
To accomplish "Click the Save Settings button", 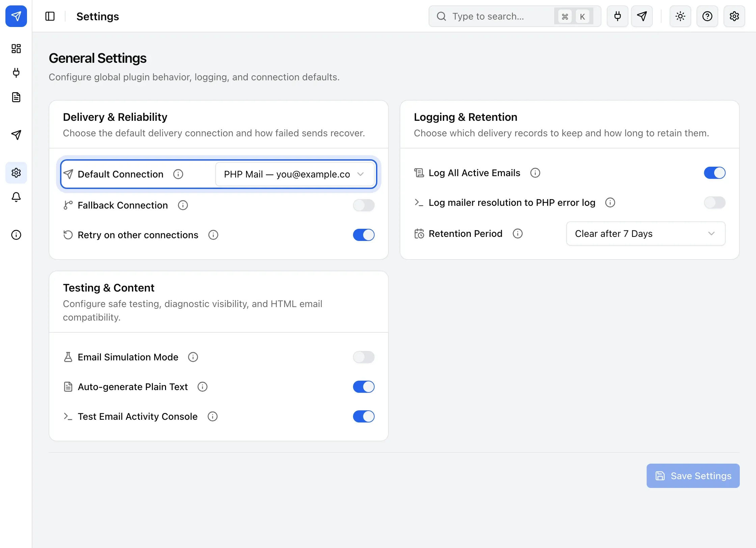I will click(x=693, y=476).
